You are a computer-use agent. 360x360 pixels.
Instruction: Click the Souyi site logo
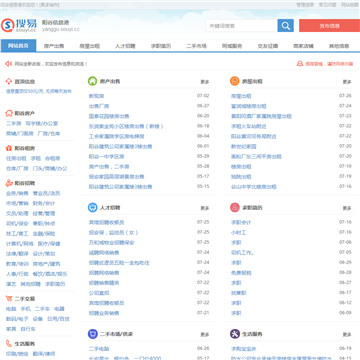(19, 25)
